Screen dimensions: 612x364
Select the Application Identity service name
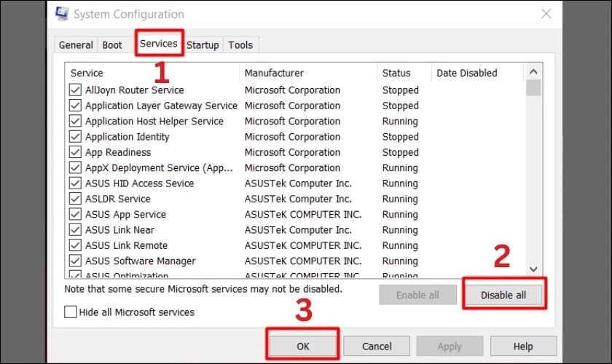coord(127,137)
